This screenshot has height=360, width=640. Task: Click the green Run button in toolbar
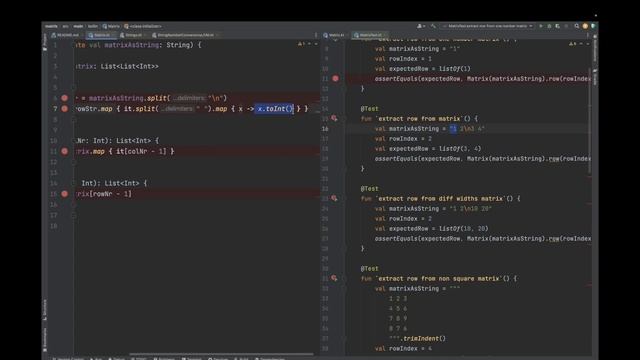click(x=541, y=26)
